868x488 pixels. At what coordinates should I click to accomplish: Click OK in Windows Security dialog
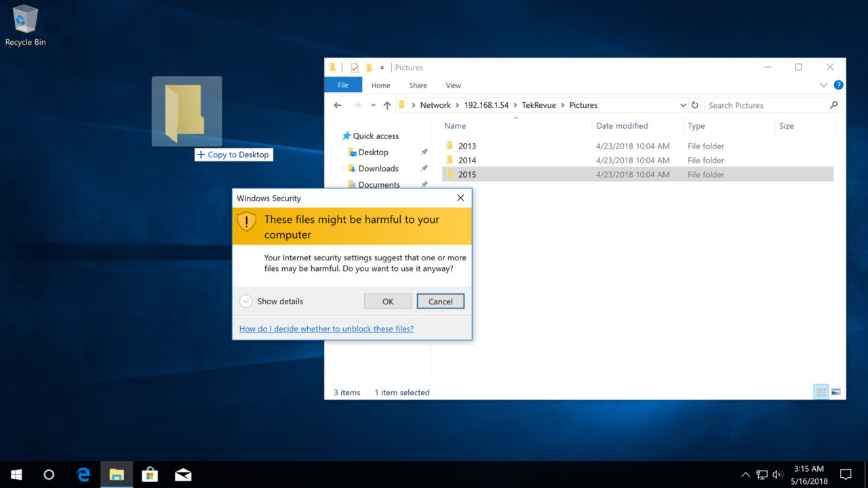tap(388, 302)
